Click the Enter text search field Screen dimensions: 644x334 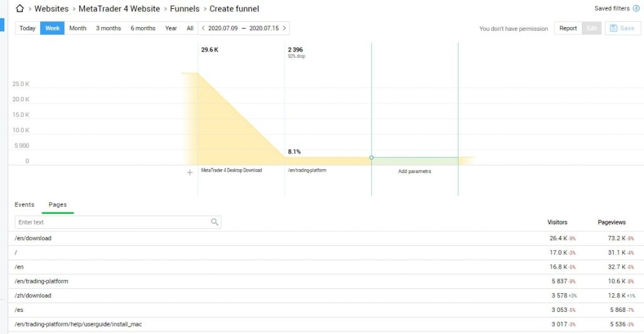point(118,222)
